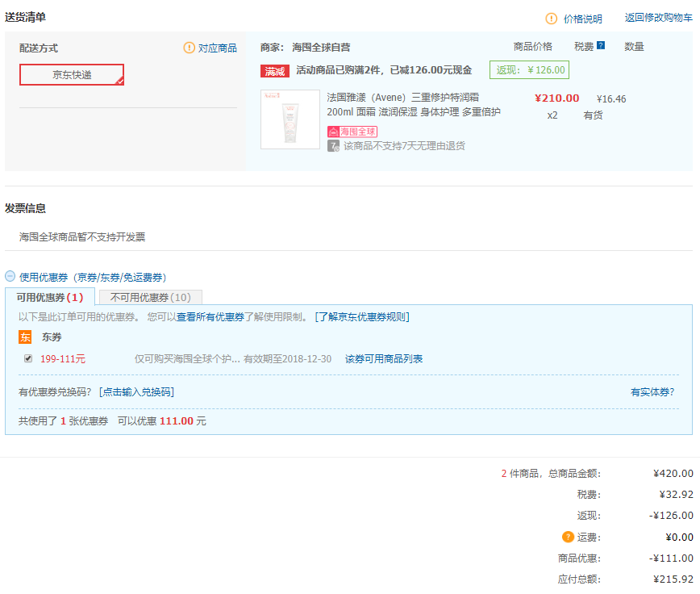The height and width of the screenshot is (594, 700).
Task: Click the 返现 ¥126.00 cashback badge
Action: point(530,69)
